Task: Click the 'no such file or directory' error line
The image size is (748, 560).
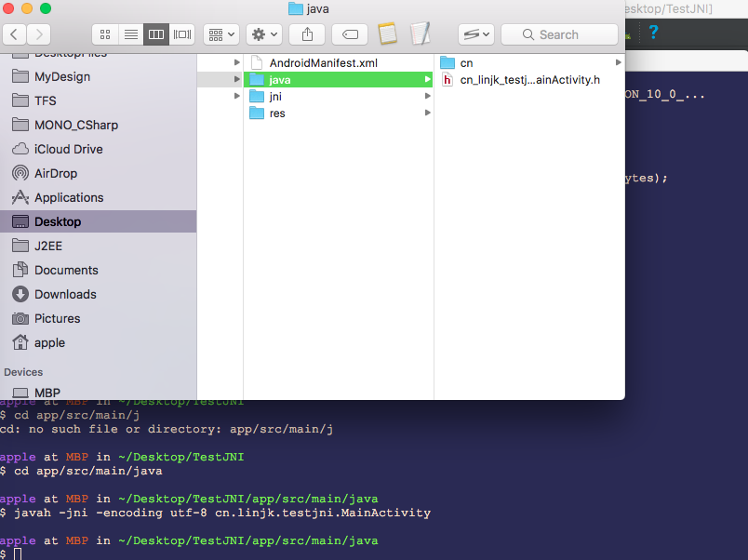Action: click(x=167, y=429)
